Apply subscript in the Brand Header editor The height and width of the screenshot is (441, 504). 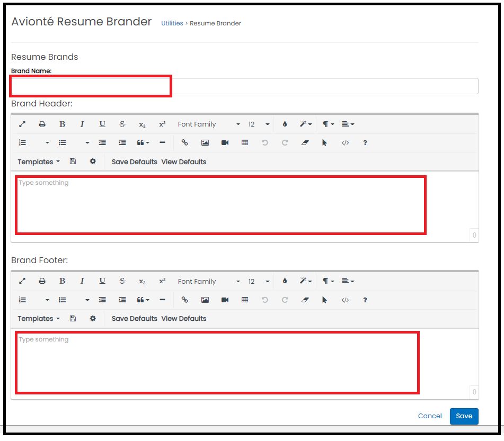click(143, 124)
